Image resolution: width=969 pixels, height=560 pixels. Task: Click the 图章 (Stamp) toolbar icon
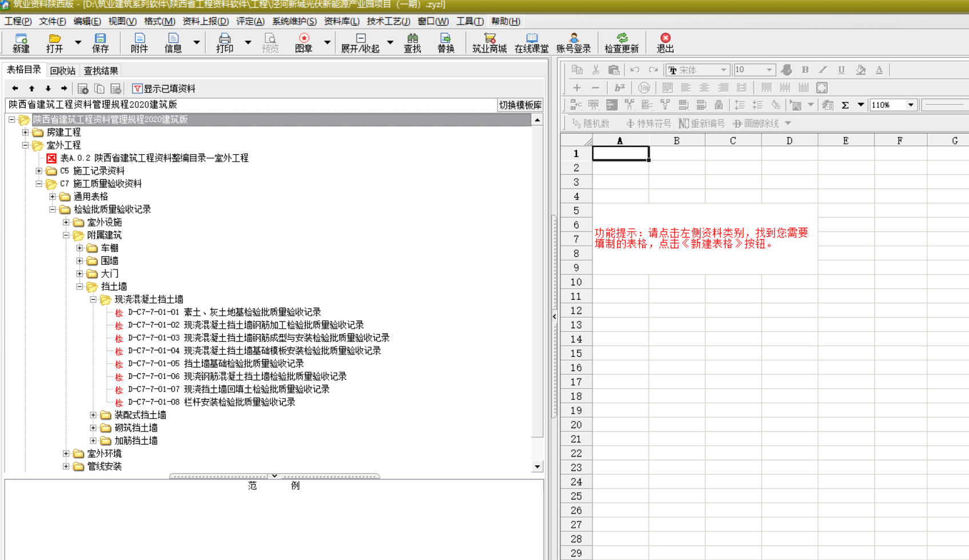304,43
